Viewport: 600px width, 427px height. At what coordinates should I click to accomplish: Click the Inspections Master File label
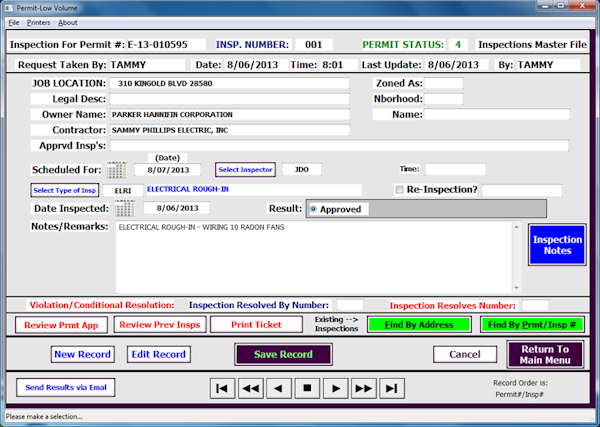pyautogui.click(x=532, y=44)
